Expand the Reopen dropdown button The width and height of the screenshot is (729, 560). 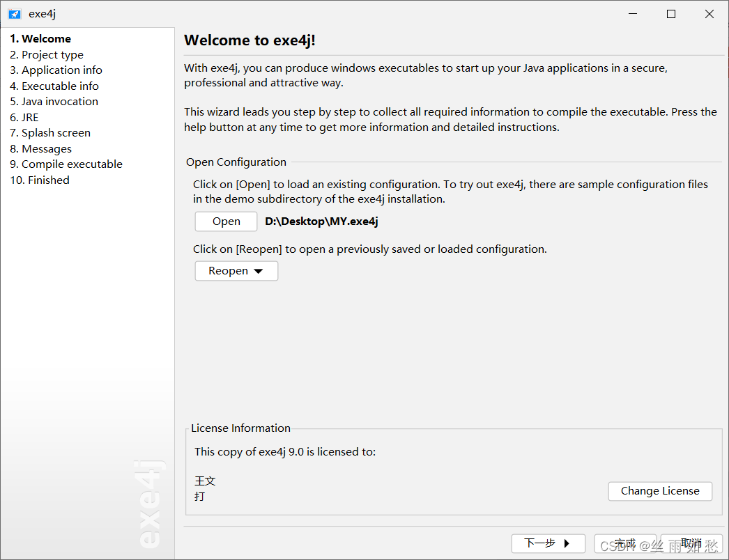[236, 271]
